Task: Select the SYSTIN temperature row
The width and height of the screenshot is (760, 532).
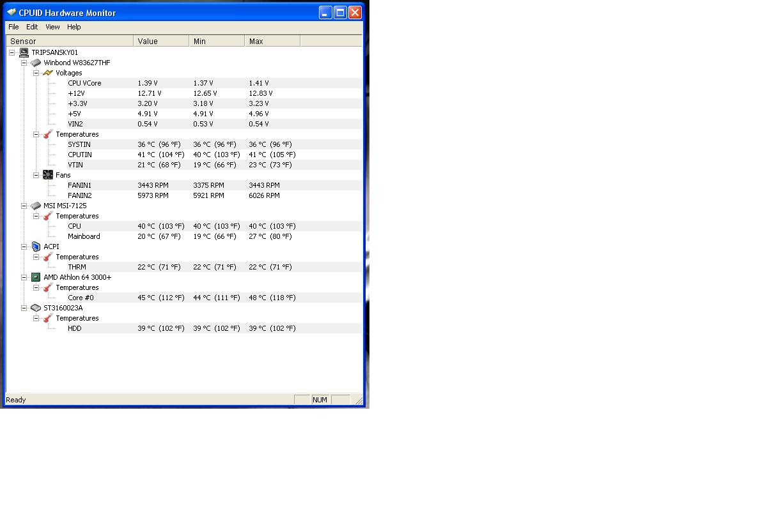Action: [x=214, y=144]
